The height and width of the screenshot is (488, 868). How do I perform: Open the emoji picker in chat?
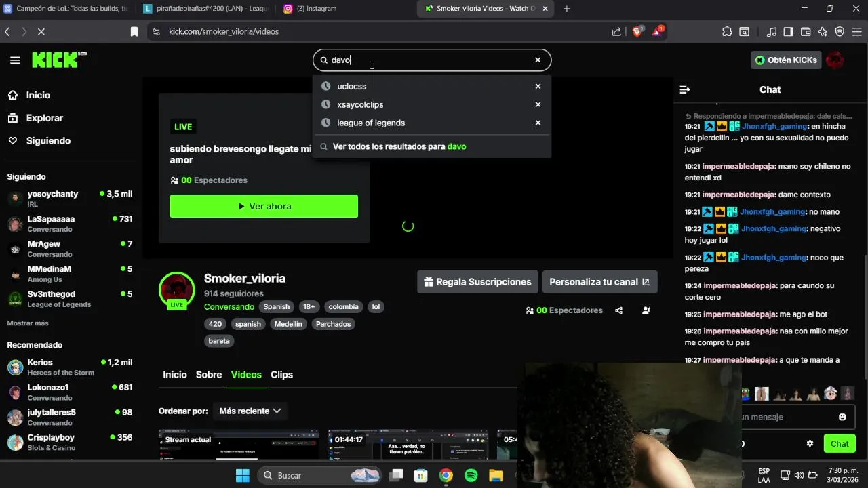coord(843,417)
